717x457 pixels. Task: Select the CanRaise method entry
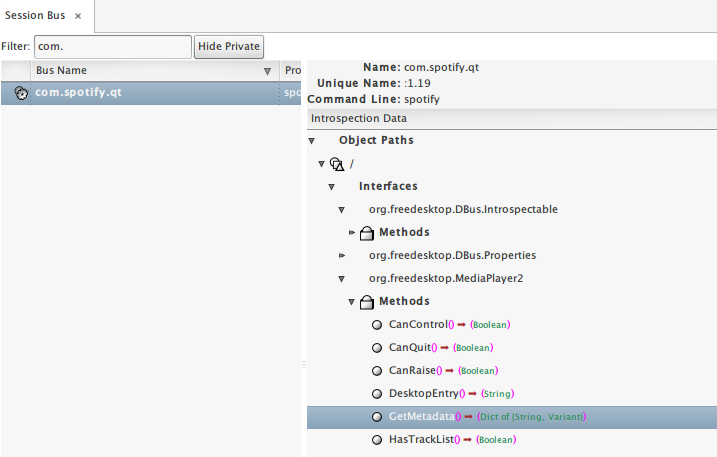pyautogui.click(x=412, y=371)
